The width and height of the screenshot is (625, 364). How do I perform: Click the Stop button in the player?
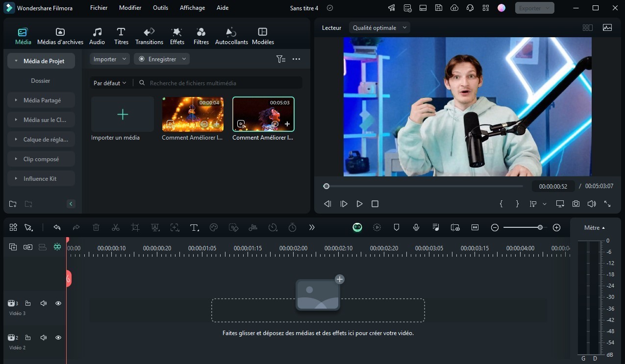point(375,204)
